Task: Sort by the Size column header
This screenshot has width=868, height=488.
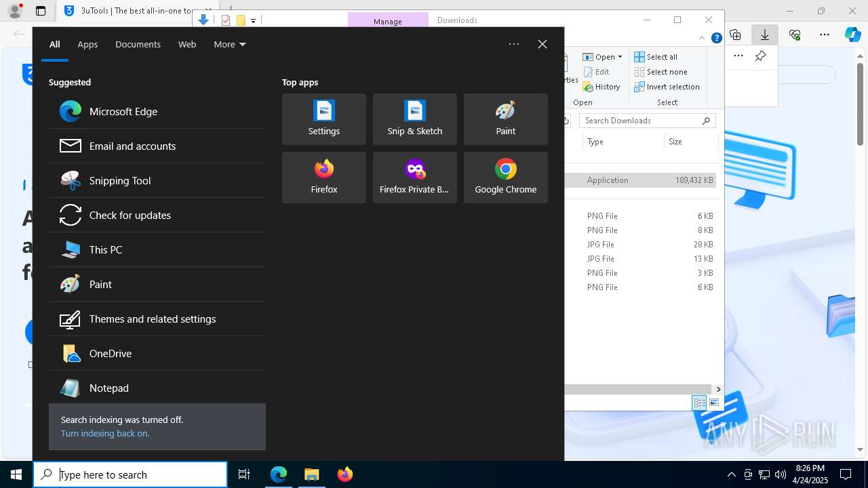Action: pos(690,142)
